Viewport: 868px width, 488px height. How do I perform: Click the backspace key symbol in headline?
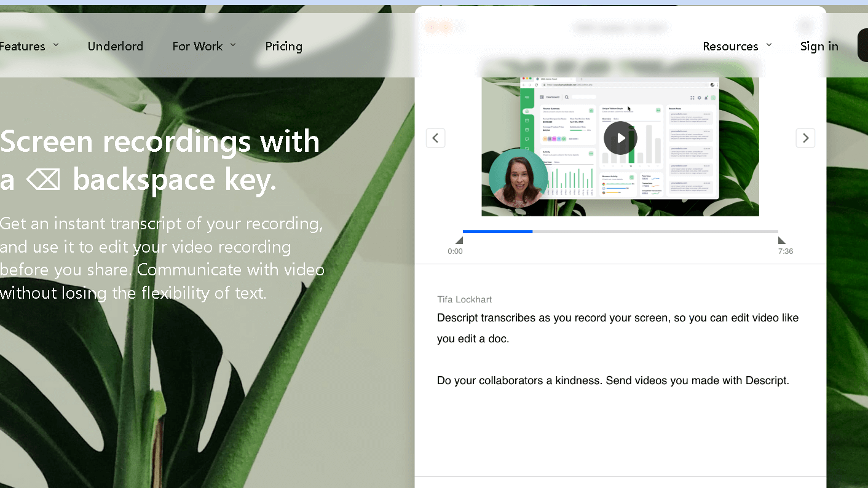44,180
